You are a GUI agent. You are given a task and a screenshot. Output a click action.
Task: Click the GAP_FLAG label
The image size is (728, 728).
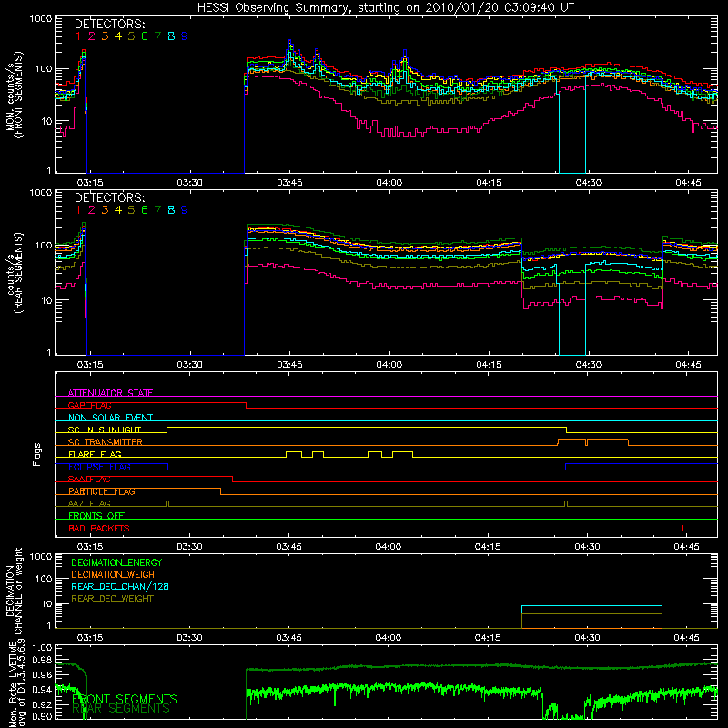pyautogui.click(x=89, y=405)
